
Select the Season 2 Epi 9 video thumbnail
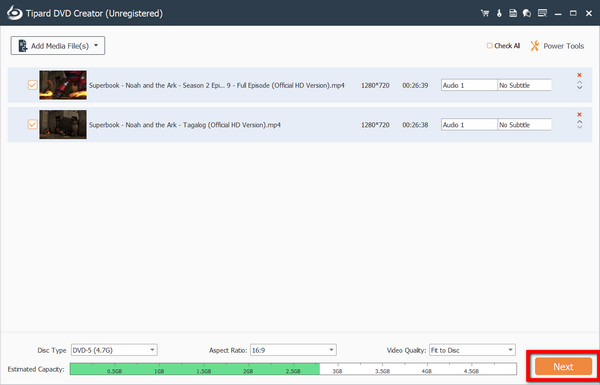coord(63,85)
